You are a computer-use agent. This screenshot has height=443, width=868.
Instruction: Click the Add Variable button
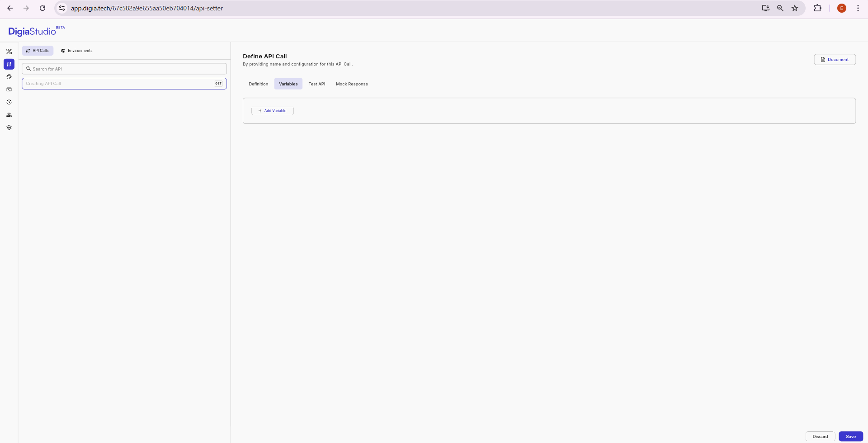tap(273, 111)
